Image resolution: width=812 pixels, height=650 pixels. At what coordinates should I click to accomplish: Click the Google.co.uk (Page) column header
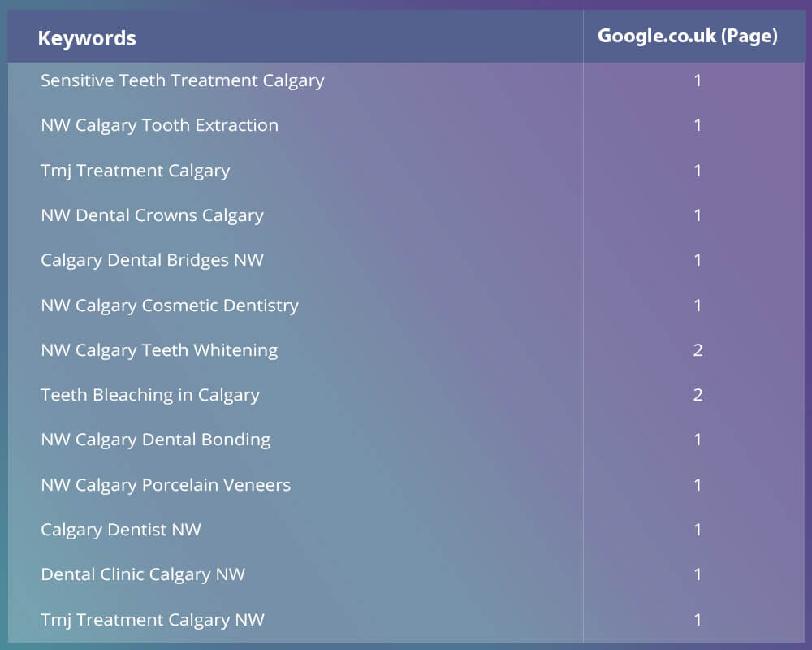(x=688, y=36)
